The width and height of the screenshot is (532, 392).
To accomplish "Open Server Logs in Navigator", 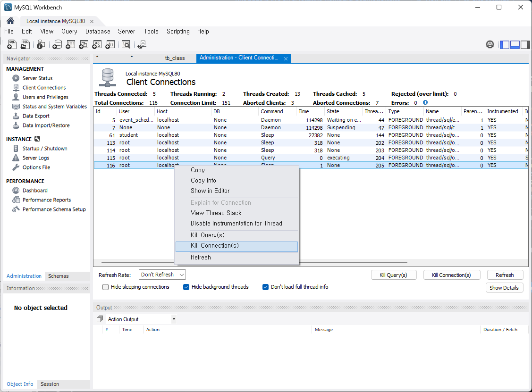I will pos(35,158).
